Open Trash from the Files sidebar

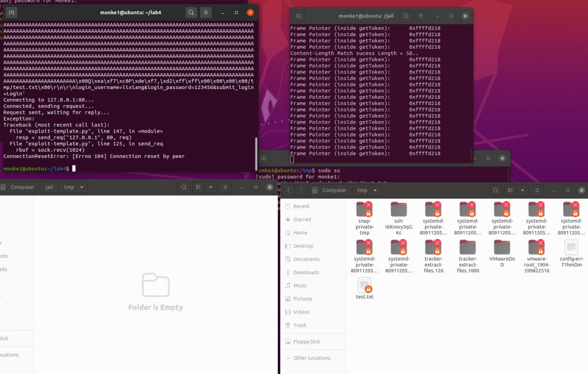pos(300,325)
